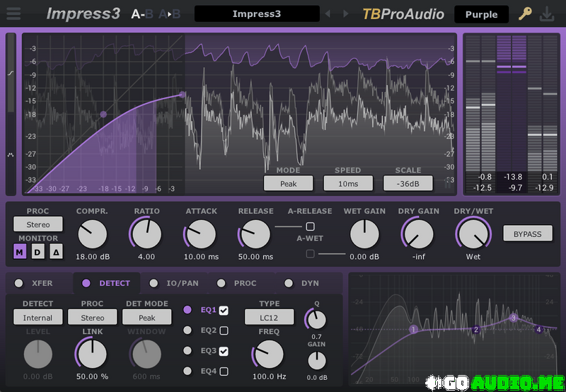
Task: Switch to the IO/PAN tab
Action: point(174,283)
